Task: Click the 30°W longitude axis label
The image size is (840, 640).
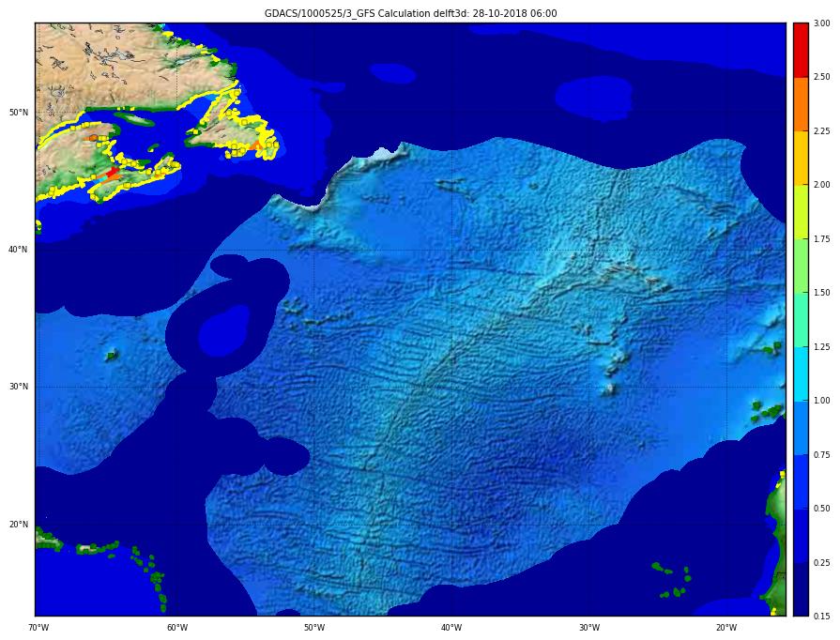Action: (588, 628)
